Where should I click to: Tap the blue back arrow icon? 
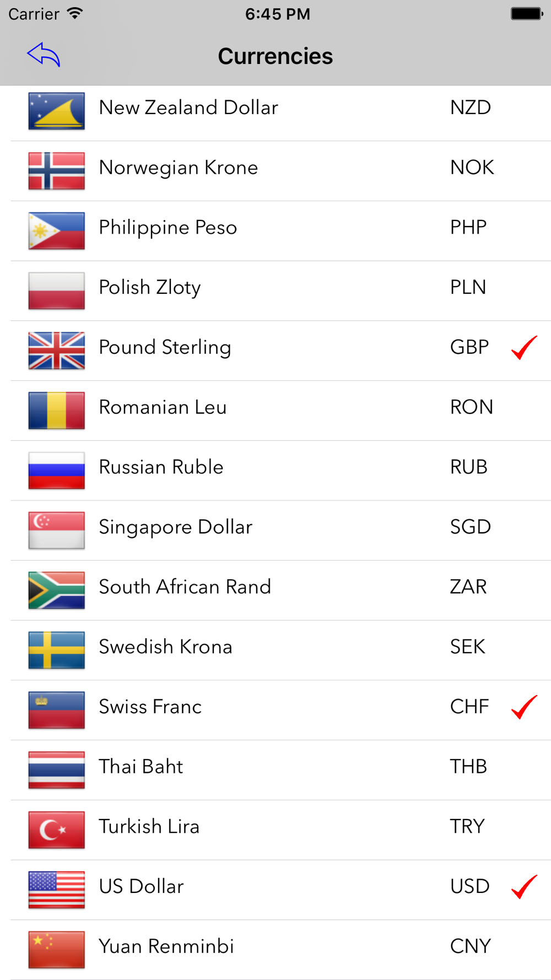44,55
